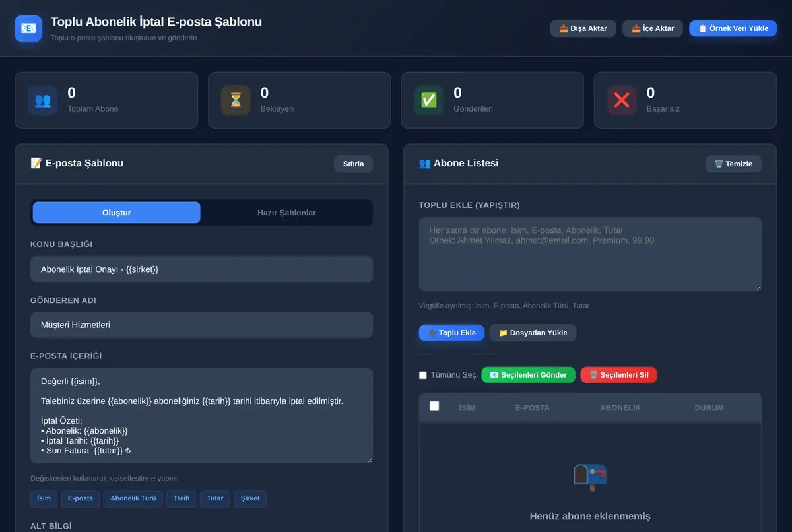Check the table header select-all checkbox
The image size is (792, 532).
pyautogui.click(x=434, y=406)
